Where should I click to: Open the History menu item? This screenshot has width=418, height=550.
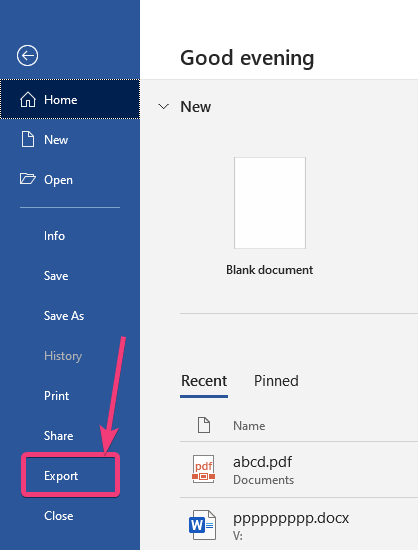click(x=63, y=356)
